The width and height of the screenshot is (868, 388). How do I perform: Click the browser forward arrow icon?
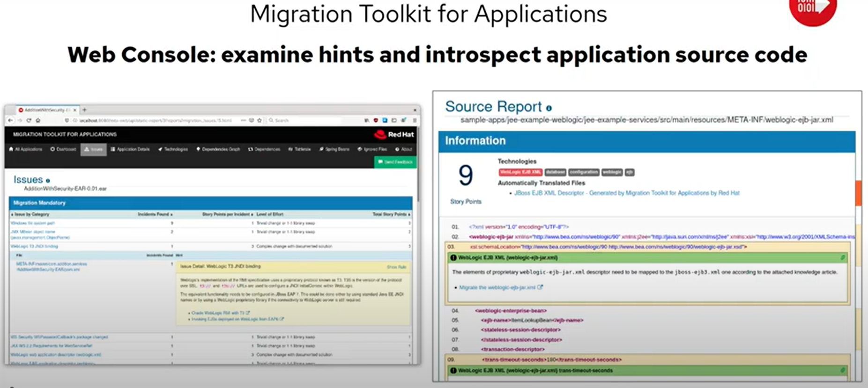click(20, 120)
